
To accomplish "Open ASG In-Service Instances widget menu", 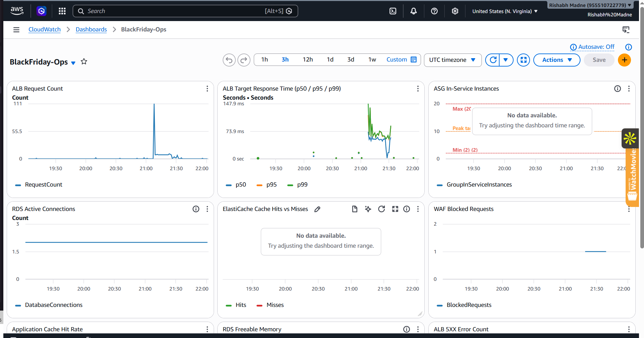I will (x=629, y=89).
